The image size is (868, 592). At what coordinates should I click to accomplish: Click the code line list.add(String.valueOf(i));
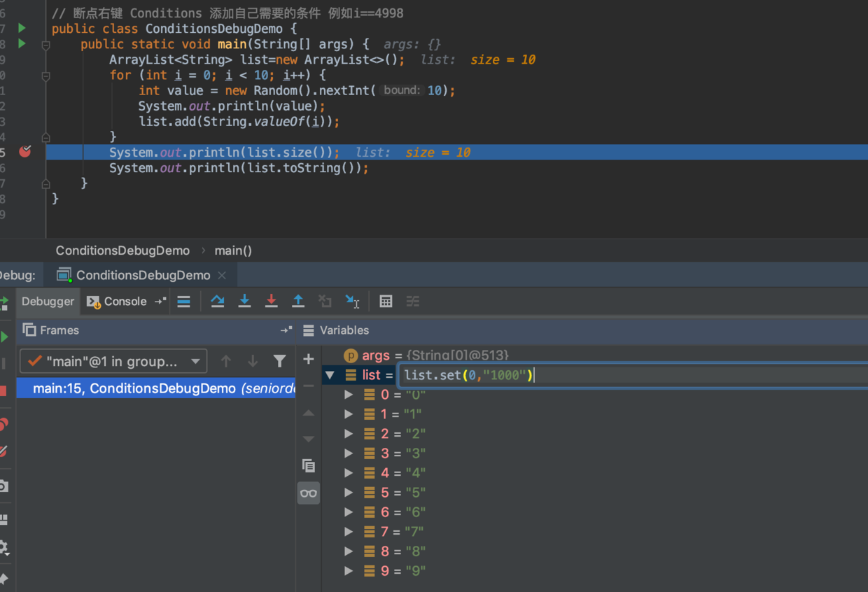(x=239, y=121)
